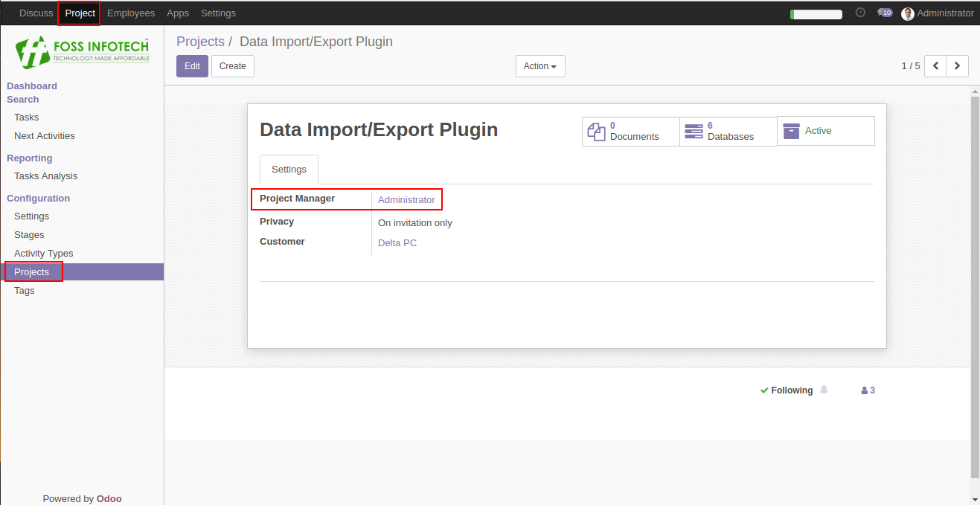
Task: Click the Edit button
Action: (192, 66)
